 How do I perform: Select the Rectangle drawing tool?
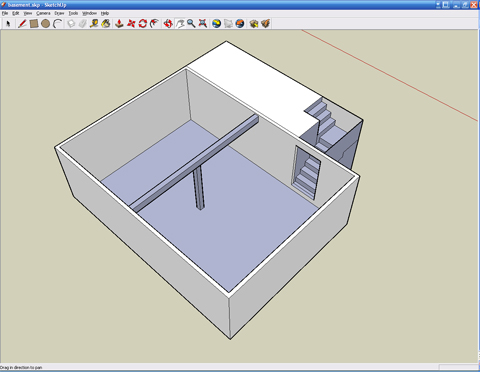pyautogui.click(x=34, y=24)
